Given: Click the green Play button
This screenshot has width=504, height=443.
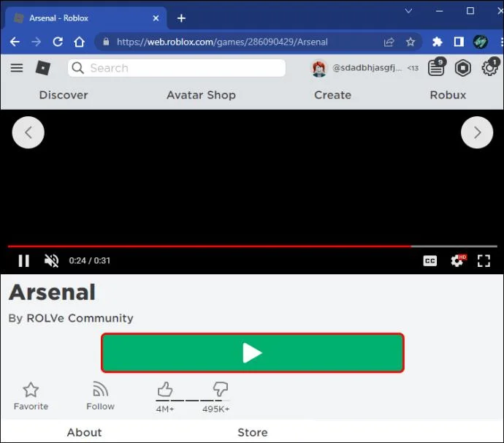Looking at the screenshot, I should (253, 353).
